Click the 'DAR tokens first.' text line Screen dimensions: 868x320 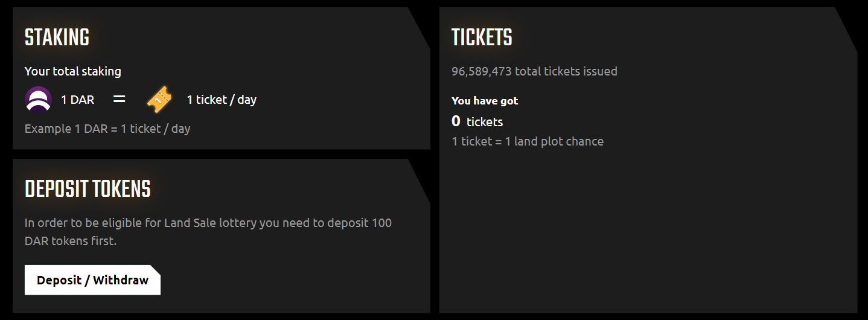71,241
